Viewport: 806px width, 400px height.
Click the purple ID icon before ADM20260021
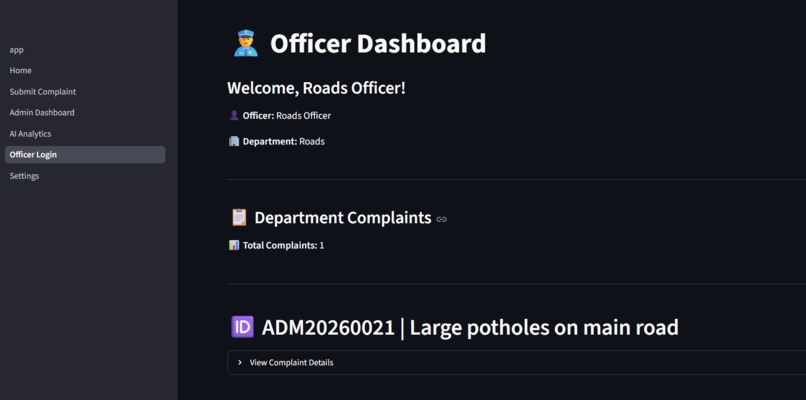[243, 327]
